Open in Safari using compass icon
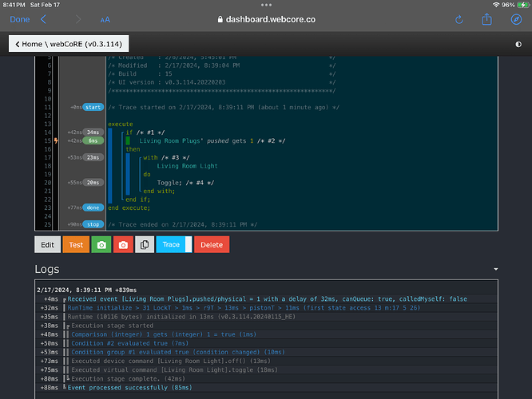532x399 pixels. 516,19
